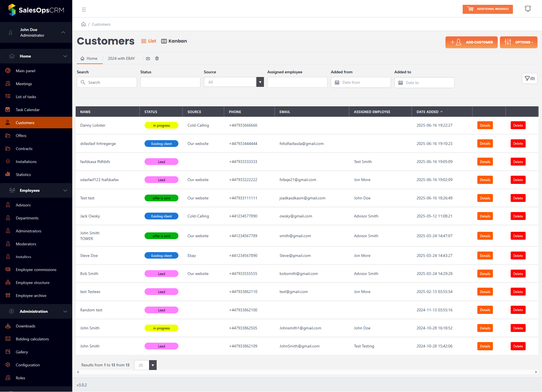Click Details for Danny Lobster
Screen dimensions: 542x392
(485, 125)
